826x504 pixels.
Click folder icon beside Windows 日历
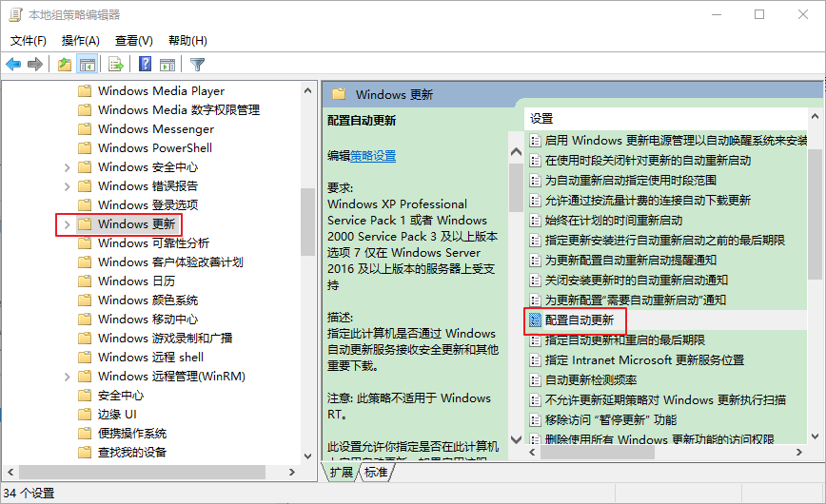click(85, 281)
